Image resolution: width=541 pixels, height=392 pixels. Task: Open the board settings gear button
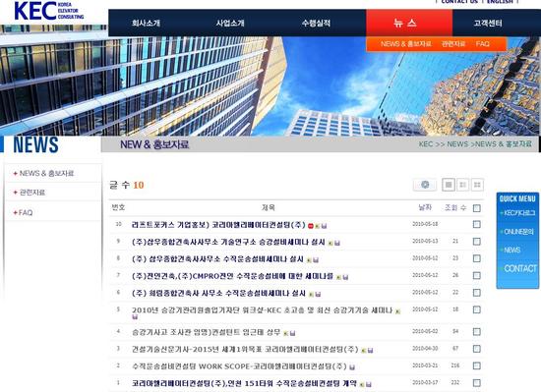click(425, 185)
